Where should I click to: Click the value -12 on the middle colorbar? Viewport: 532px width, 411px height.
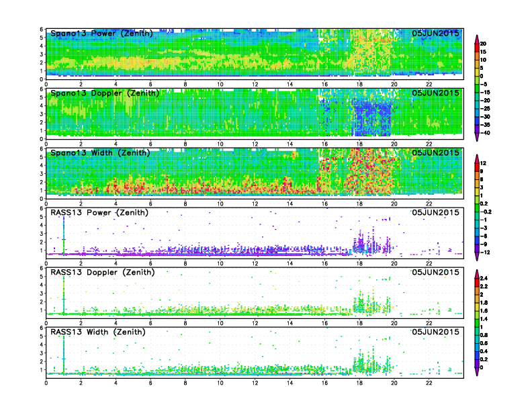tap(485, 253)
